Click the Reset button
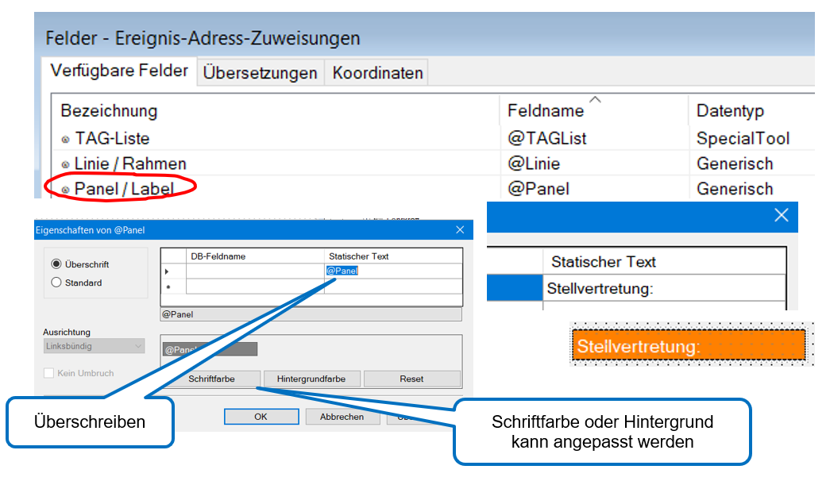Screen dimensions: 830x504 411,379
